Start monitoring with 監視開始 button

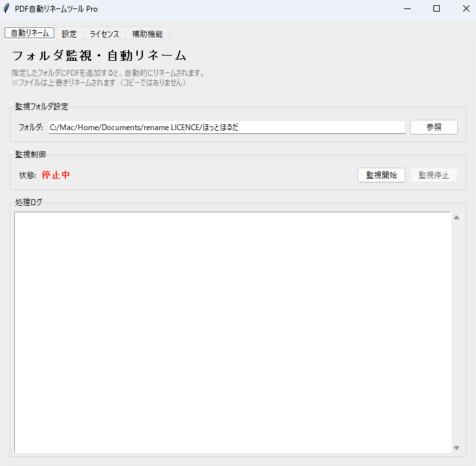pos(382,175)
